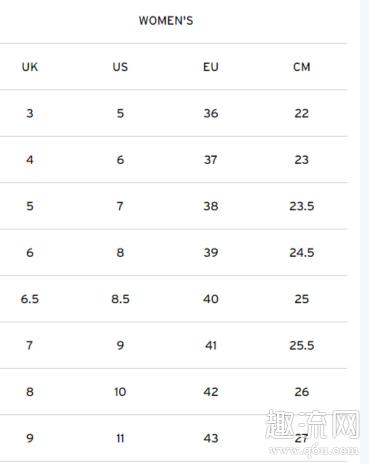Click the 22 CM value
This screenshot has width=369, height=464.
pos(302,113)
